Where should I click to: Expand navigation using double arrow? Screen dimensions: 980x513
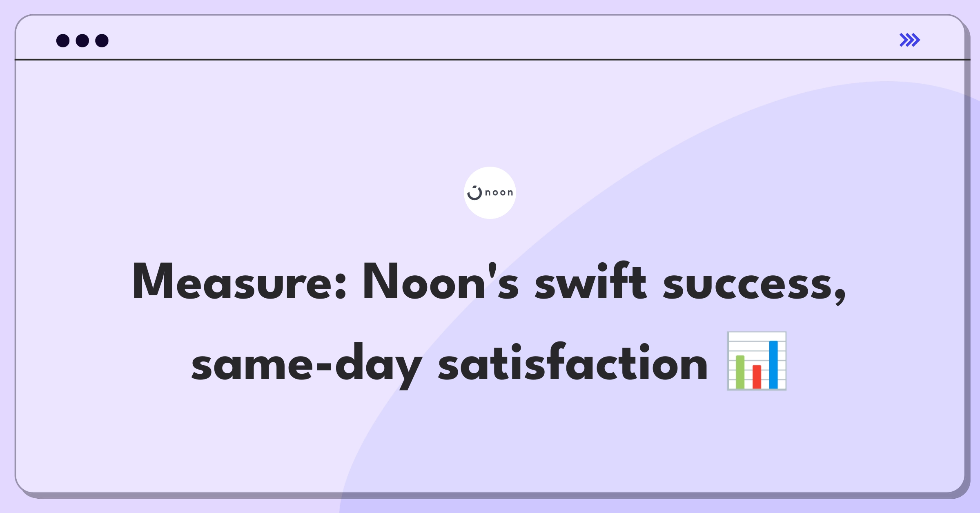(x=911, y=40)
